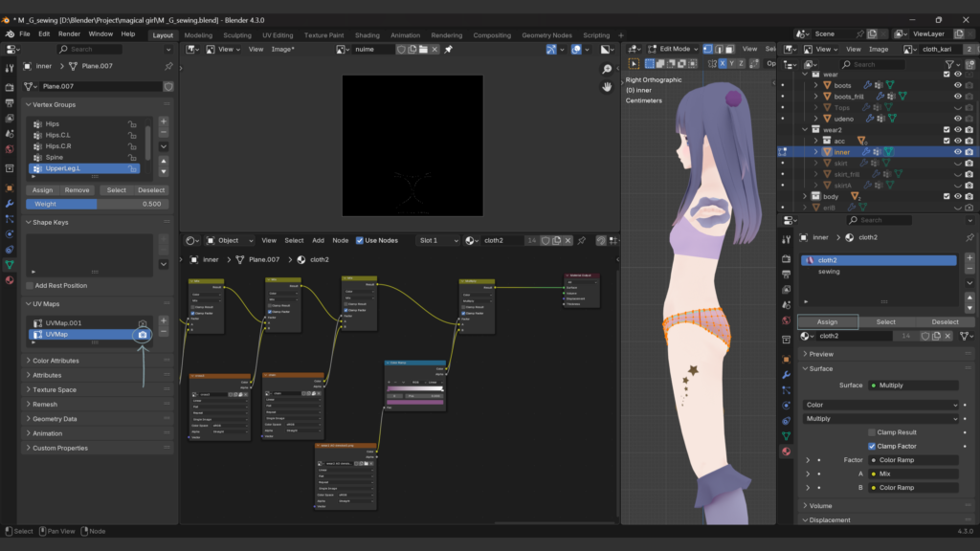The width and height of the screenshot is (980, 551).
Task: Add a new vertex group with plus button
Action: point(164,121)
